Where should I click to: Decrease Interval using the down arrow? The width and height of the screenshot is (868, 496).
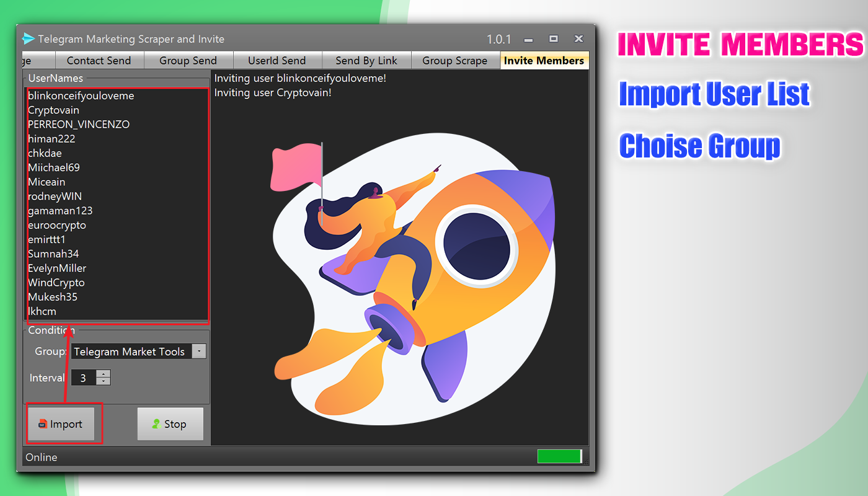tap(104, 381)
